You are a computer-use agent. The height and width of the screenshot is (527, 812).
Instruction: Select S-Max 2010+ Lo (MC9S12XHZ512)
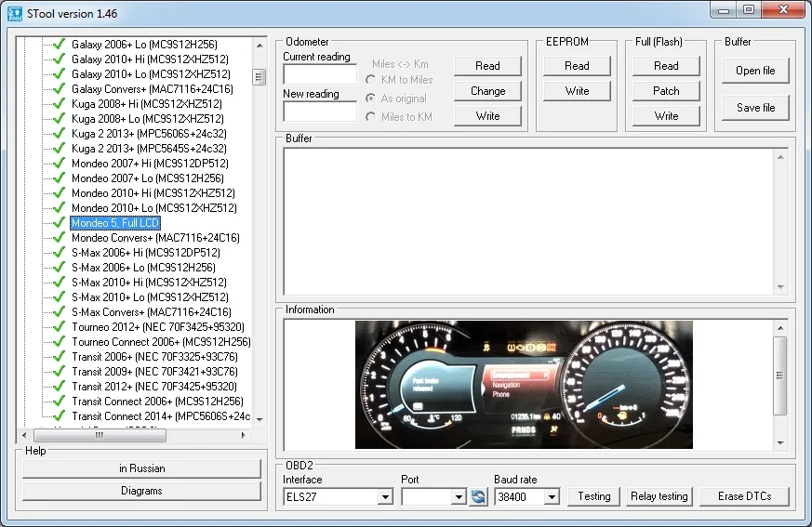coord(150,297)
